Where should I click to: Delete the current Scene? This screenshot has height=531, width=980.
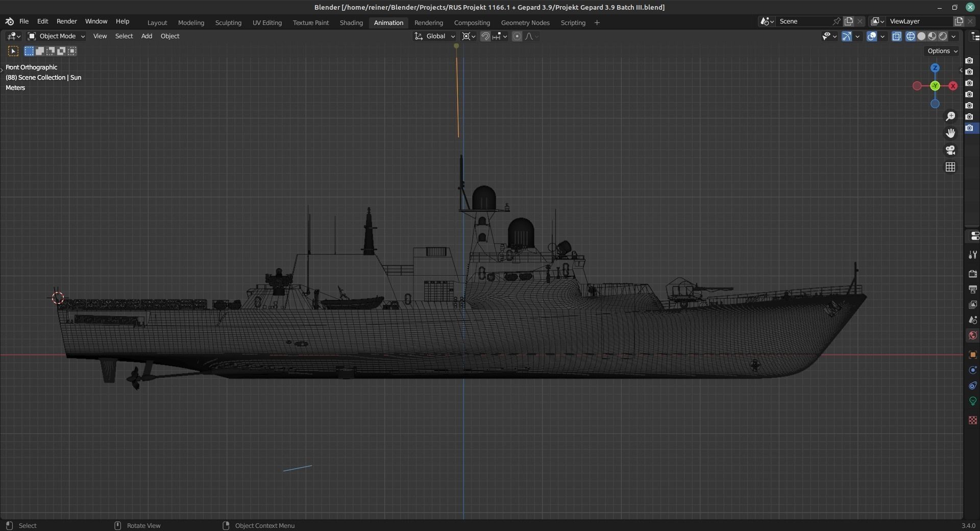click(x=860, y=21)
